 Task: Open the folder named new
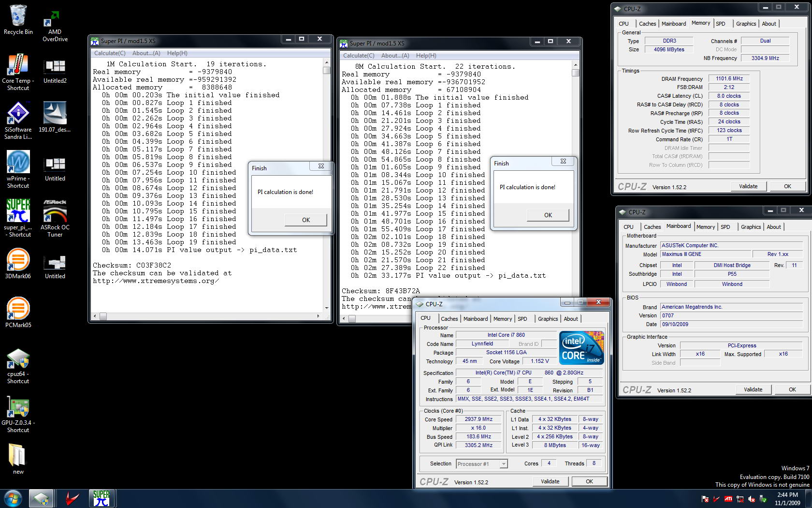pyautogui.click(x=18, y=459)
